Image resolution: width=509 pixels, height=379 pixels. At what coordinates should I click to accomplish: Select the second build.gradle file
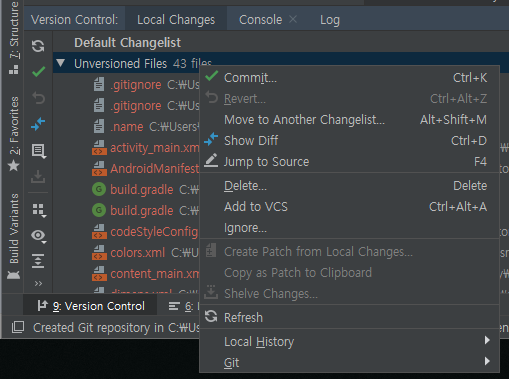point(142,211)
